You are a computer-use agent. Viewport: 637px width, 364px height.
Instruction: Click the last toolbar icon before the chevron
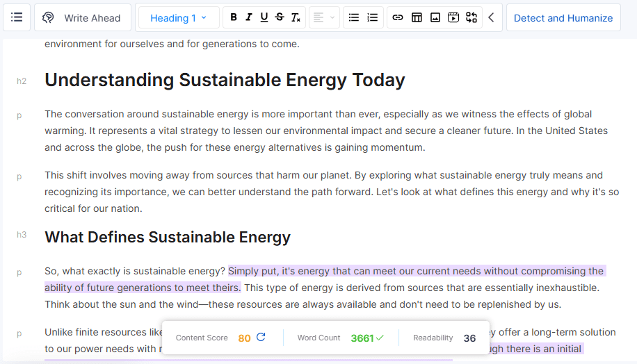471,18
